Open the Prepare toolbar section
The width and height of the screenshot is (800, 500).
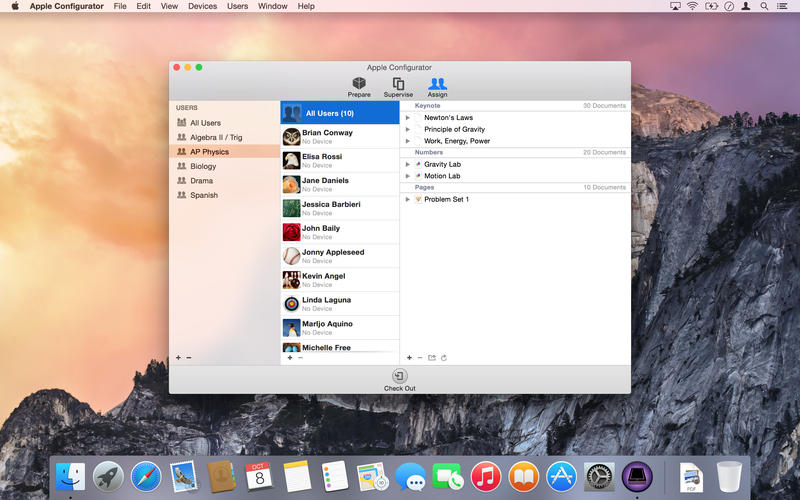(x=359, y=86)
